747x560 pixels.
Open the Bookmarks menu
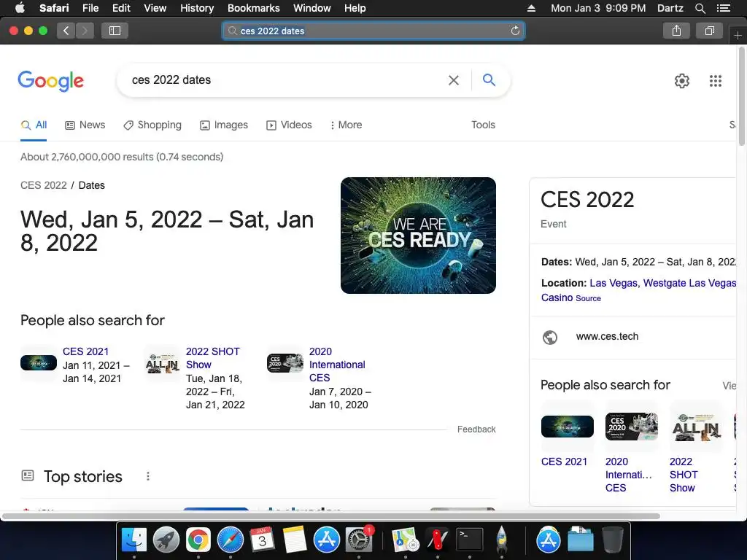point(253,8)
